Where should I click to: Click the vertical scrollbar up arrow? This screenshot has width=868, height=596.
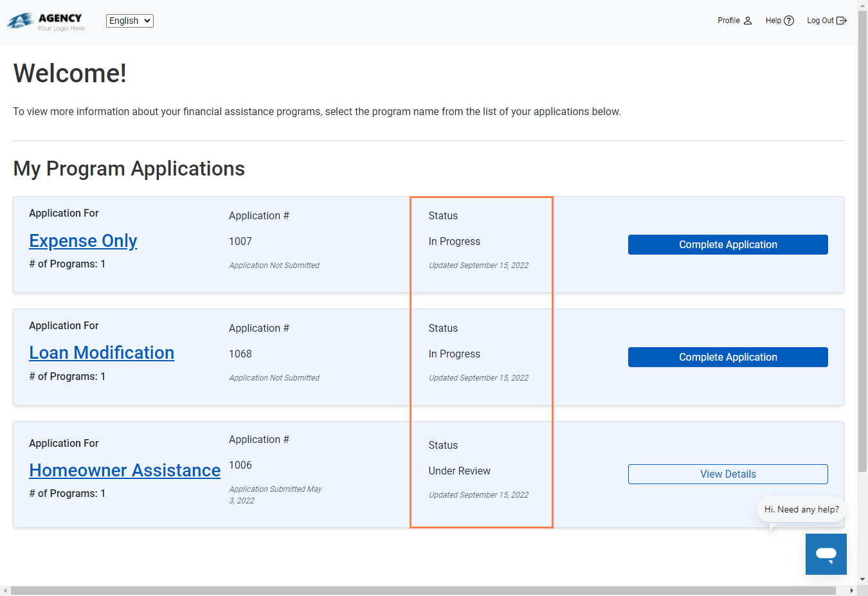pyautogui.click(x=862, y=5)
